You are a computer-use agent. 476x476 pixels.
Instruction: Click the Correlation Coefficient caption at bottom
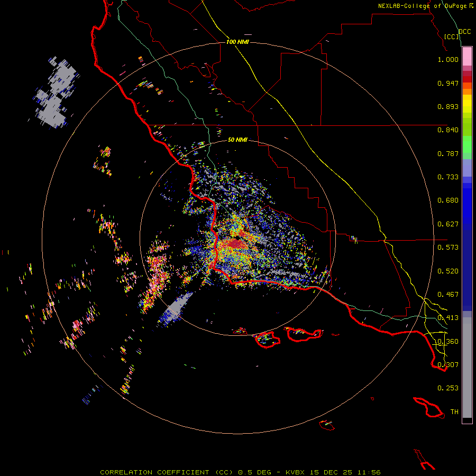[x=240, y=472]
